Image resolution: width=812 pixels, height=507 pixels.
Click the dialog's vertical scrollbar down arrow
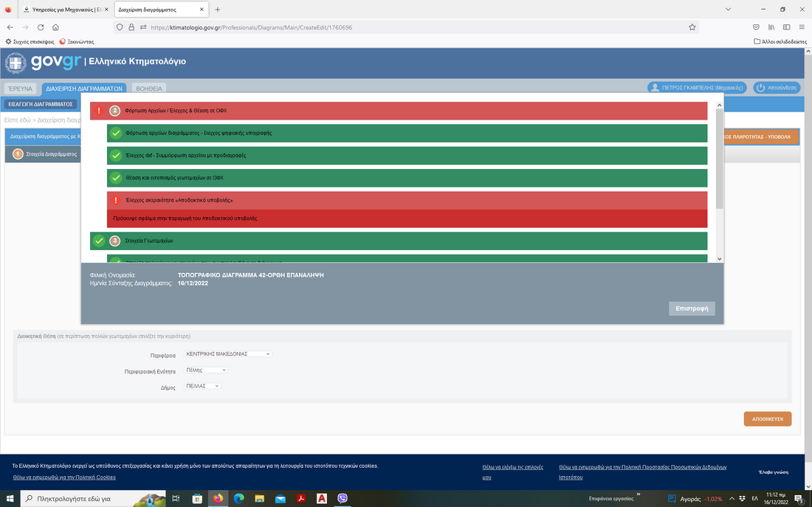tap(719, 259)
